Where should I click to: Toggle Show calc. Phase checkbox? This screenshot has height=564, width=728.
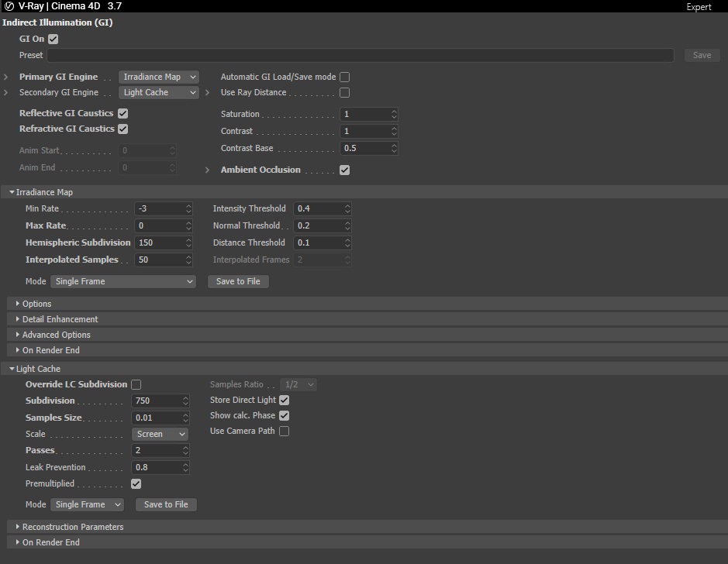point(284,415)
